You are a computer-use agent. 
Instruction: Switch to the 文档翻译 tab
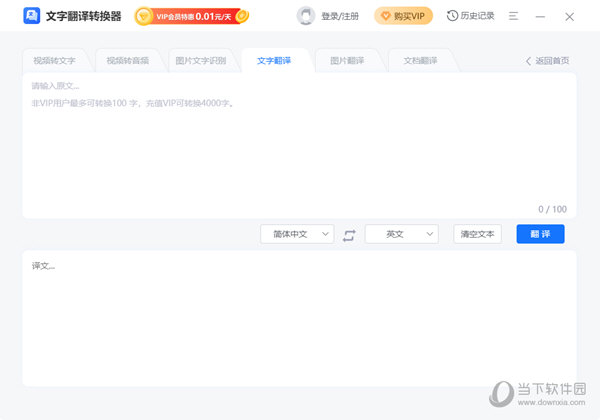click(x=420, y=60)
